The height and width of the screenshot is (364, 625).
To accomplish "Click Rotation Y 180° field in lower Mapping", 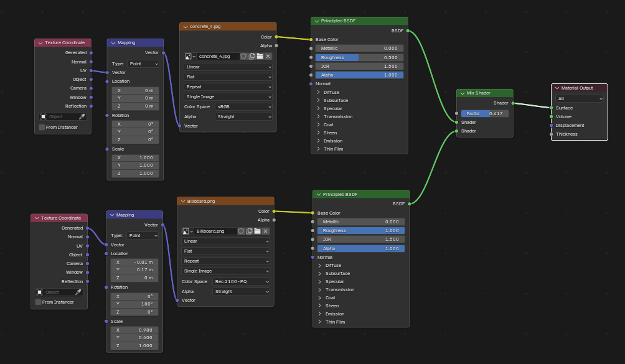I will click(x=136, y=304).
